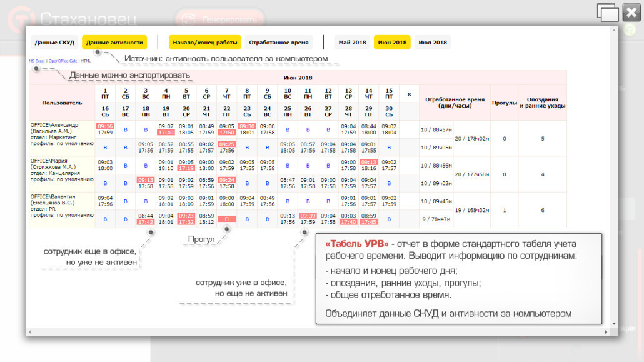This screenshot has height=362, width=644.
Task: Select the OFFICE\Валентин user cell
Action: (62, 210)
